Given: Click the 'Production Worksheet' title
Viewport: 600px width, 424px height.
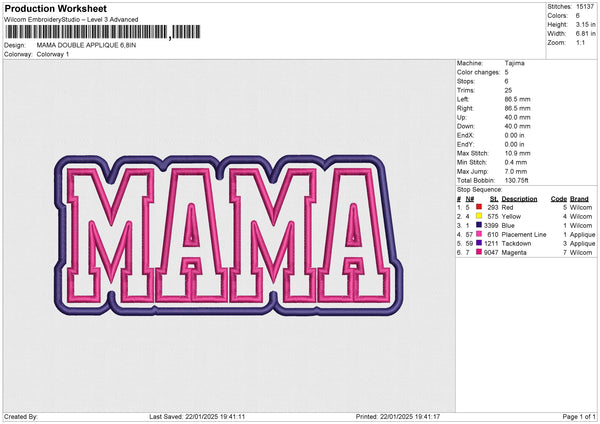Looking at the screenshot, I should tap(55, 8).
